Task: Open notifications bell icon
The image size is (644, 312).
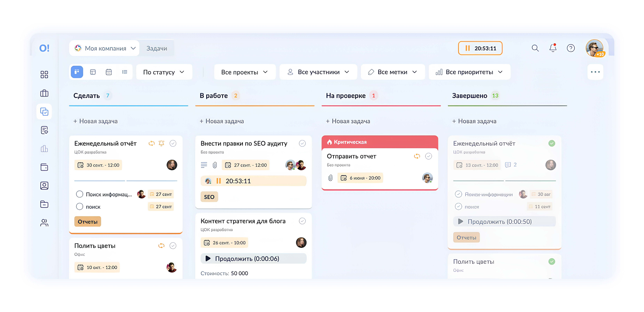Action: tap(553, 48)
